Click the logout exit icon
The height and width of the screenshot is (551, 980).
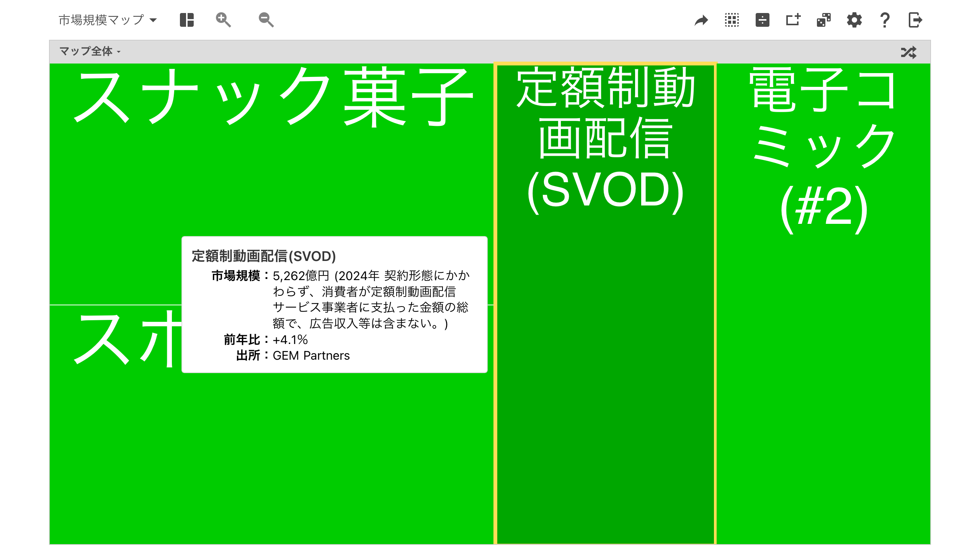(x=915, y=20)
